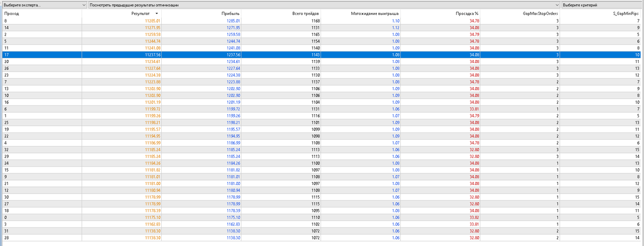The image size is (644, 246).
Task: Select result value 11271.95
Action: (152, 27)
